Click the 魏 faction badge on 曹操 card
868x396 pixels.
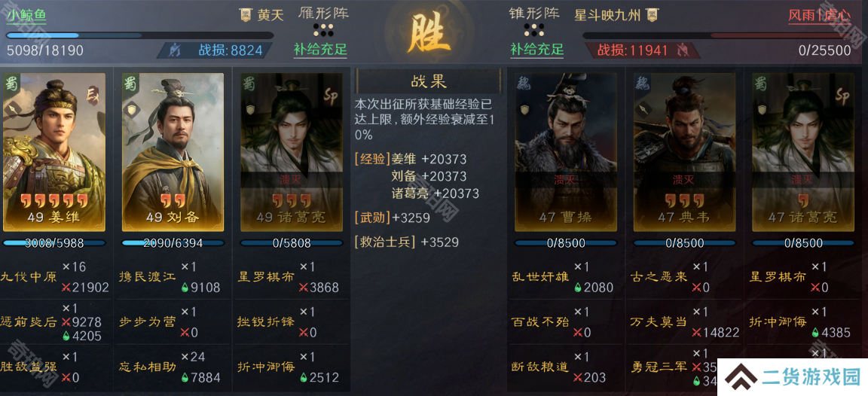tap(523, 83)
